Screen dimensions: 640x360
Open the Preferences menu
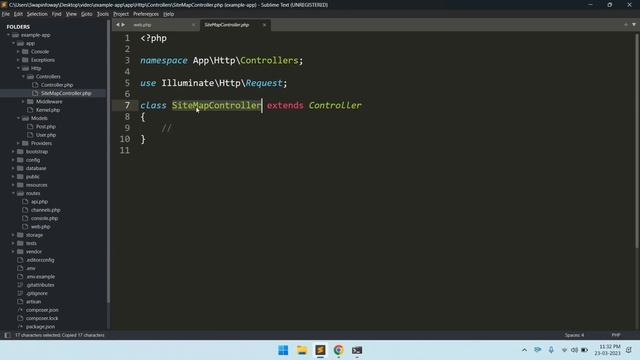(x=146, y=14)
